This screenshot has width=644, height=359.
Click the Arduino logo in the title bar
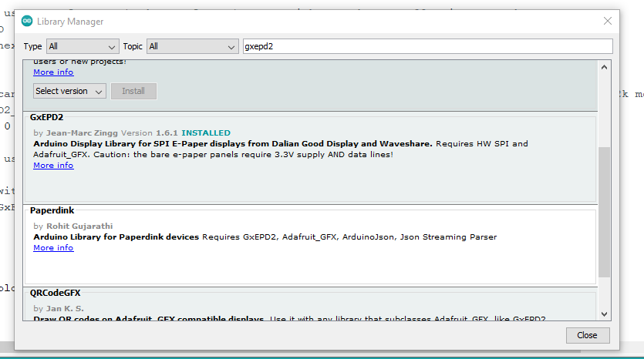coord(27,21)
